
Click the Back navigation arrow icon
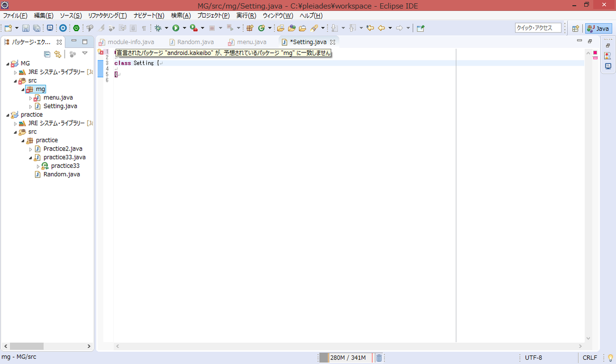click(381, 28)
